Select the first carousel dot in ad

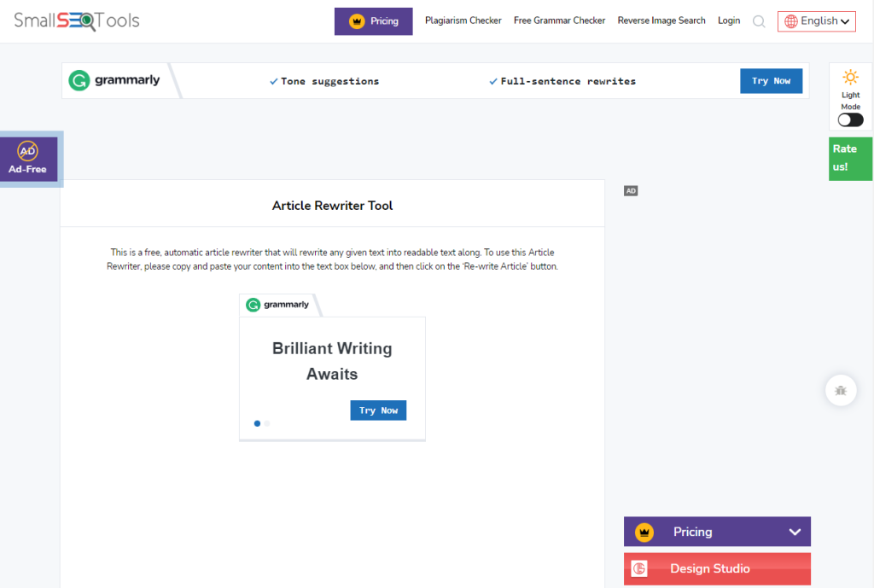[257, 423]
